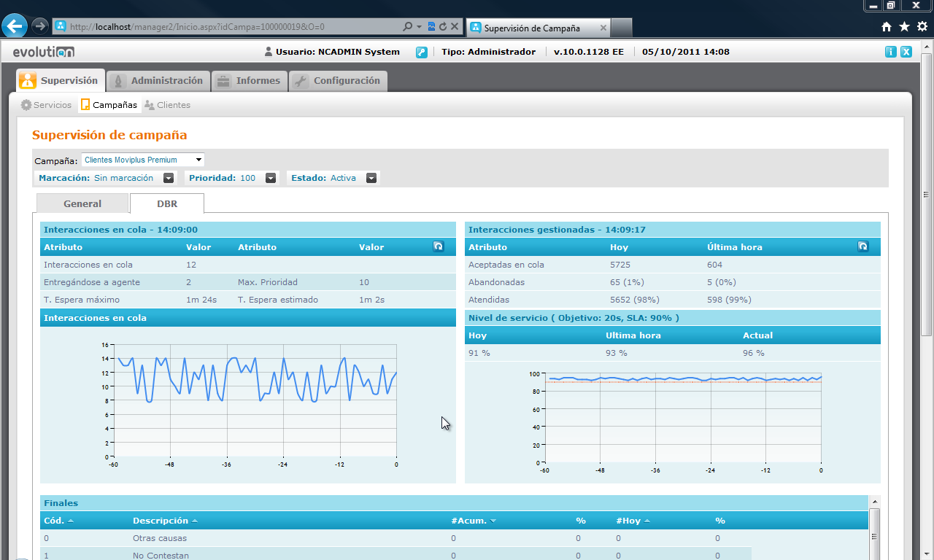Image resolution: width=934 pixels, height=560 pixels.
Task: Open the blue info icon in header
Action: pos(891,52)
